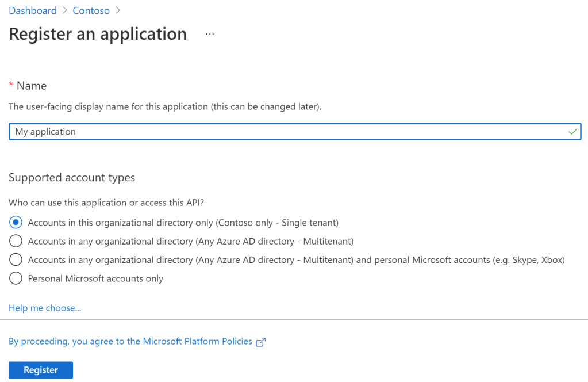Pick the Personal Microsoft accounts only option
This screenshot has width=588, height=382.
tap(16, 278)
